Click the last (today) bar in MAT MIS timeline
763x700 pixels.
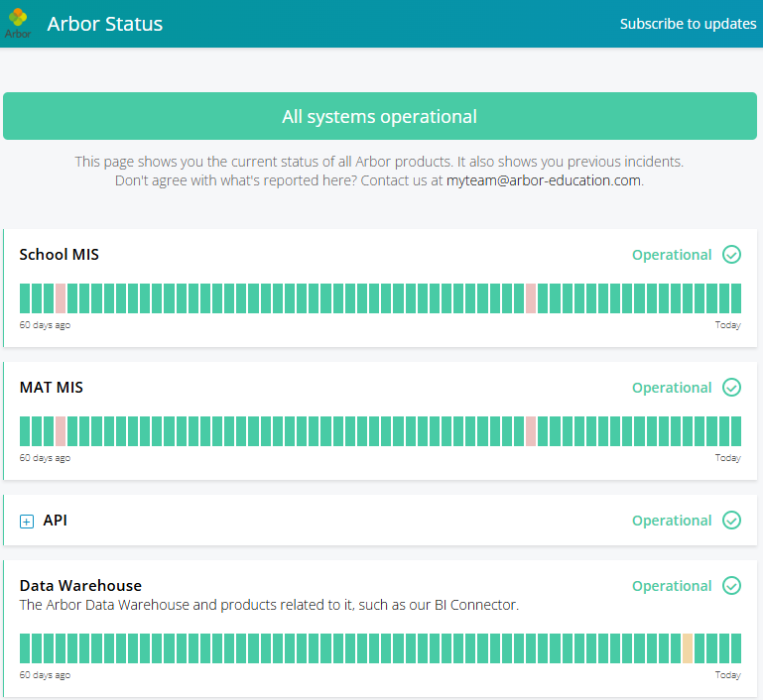tap(736, 431)
